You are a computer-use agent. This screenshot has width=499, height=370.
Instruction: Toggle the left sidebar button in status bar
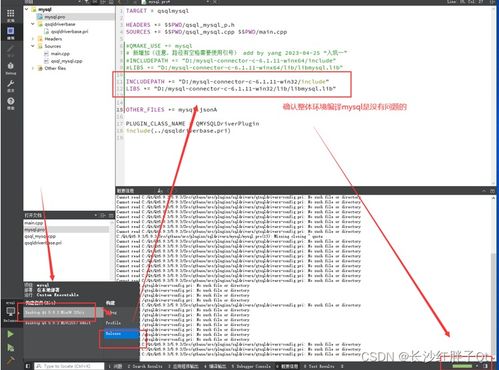point(28,366)
